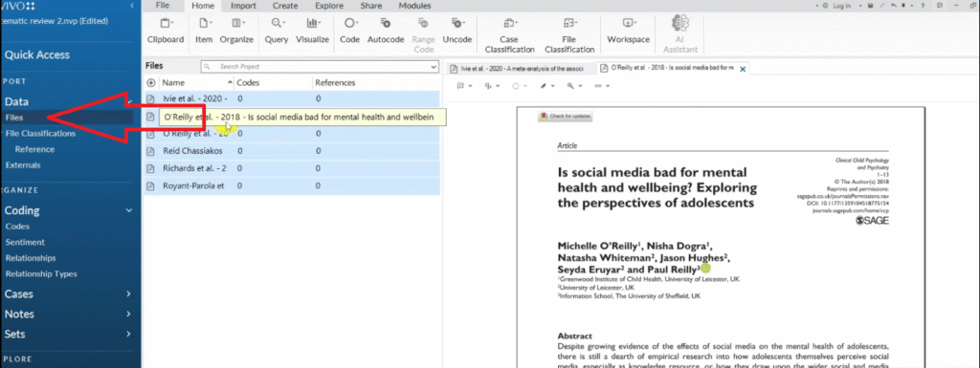The width and height of the screenshot is (980, 368).
Task: Open the Reference classification in the sidebar
Action: (35, 149)
